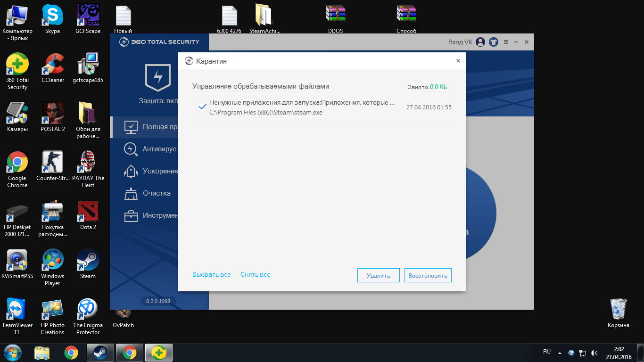Select the Камеры desktop shortcut
644x362 pixels.
click(17, 117)
